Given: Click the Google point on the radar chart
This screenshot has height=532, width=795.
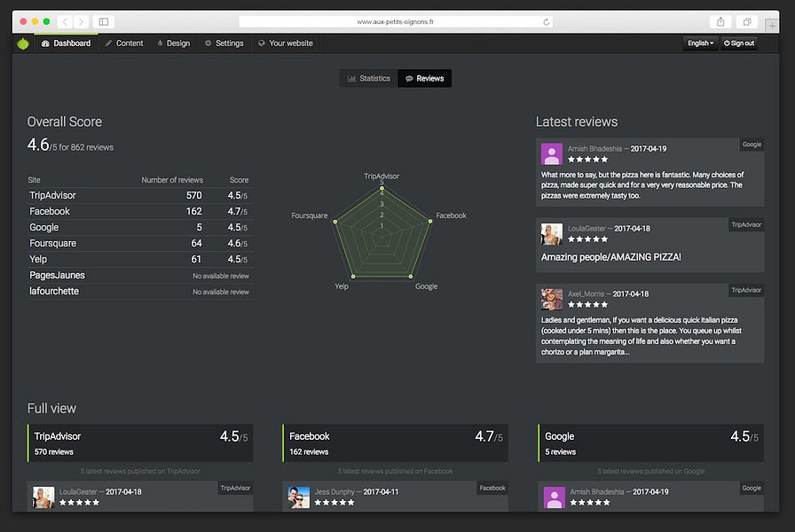Looking at the screenshot, I should (x=411, y=277).
